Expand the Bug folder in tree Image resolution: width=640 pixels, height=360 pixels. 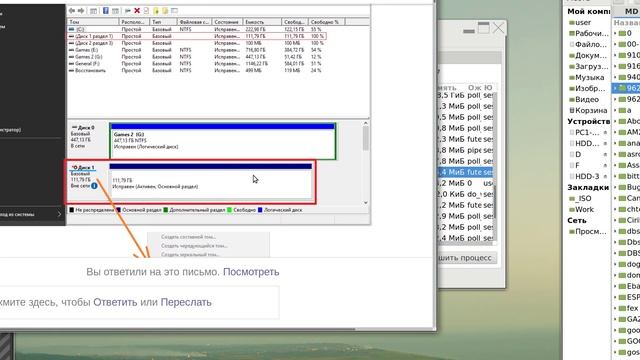click(615, 188)
